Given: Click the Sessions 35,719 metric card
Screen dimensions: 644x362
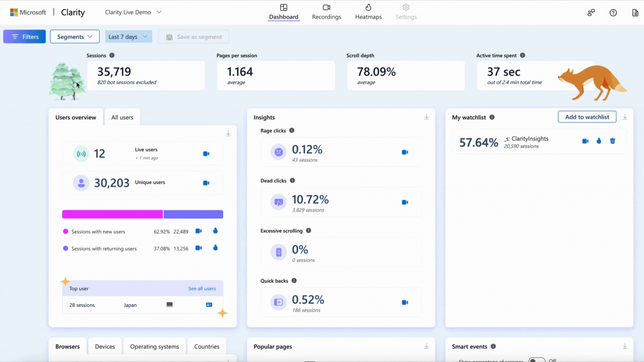Looking at the screenshot, I should (x=146, y=76).
